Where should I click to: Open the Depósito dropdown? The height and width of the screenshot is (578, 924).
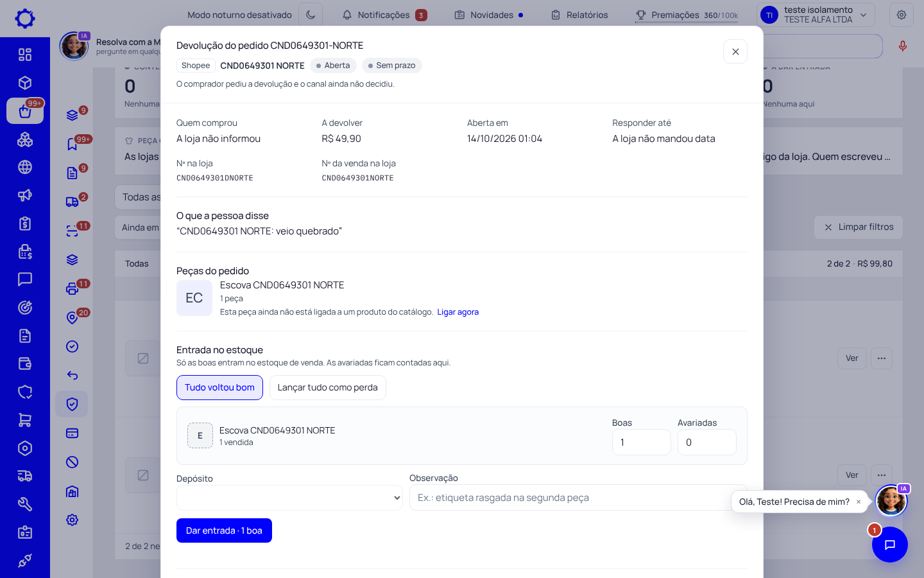click(289, 498)
